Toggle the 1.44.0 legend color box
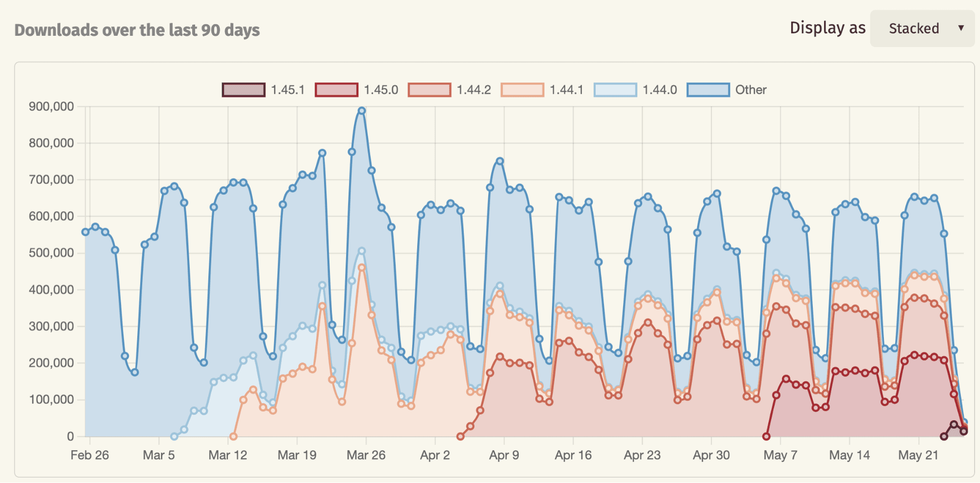 tap(615, 90)
